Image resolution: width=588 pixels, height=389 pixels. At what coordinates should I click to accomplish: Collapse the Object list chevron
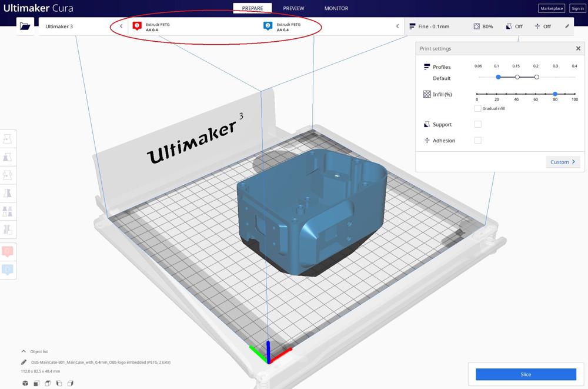tap(24, 351)
